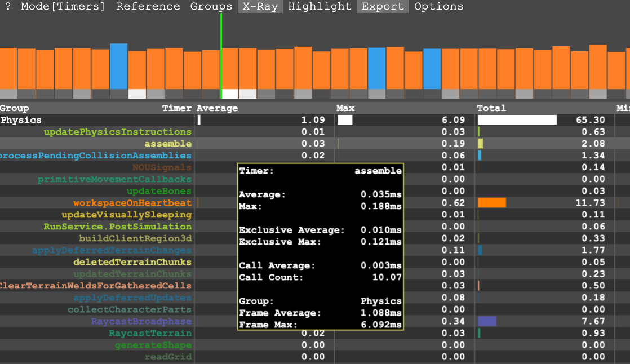The image size is (630, 364).
Task: Toggle the X-Ray view
Action: tap(260, 6)
